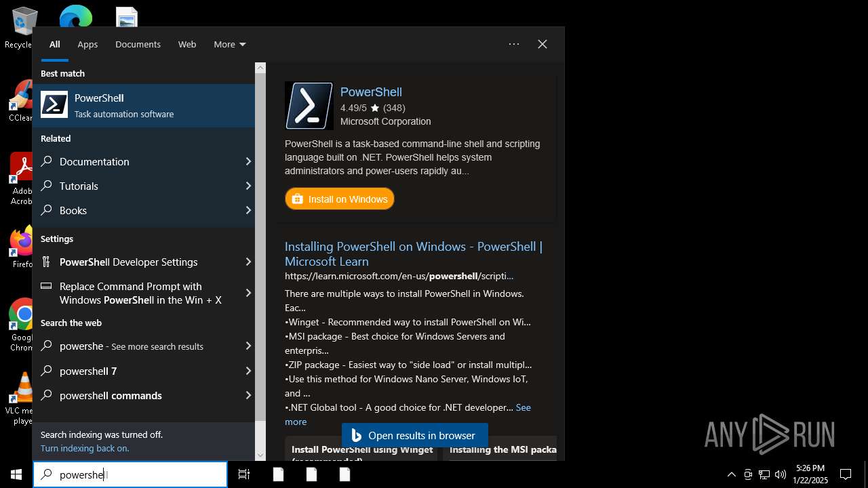This screenshot has width=868, height=488.
Task: Click the PowerShell Developer Settings tools icon
Action: tap(47, 262)
